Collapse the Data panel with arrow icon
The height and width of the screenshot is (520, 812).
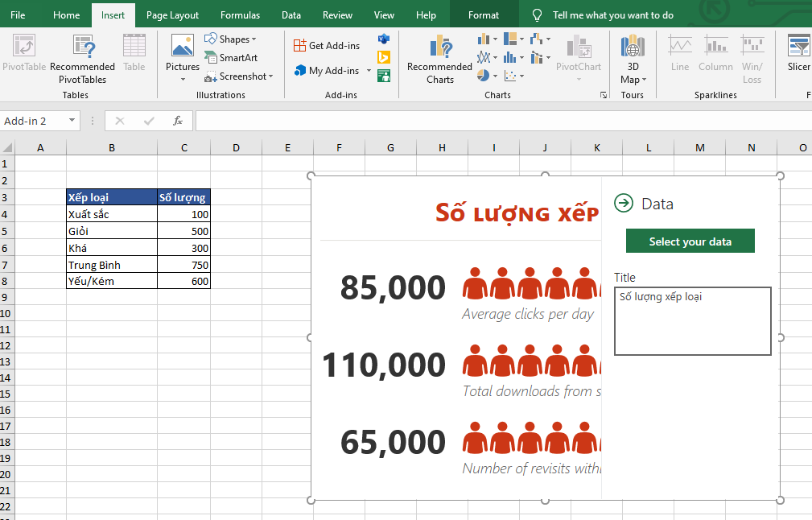[x=623, y=203]
